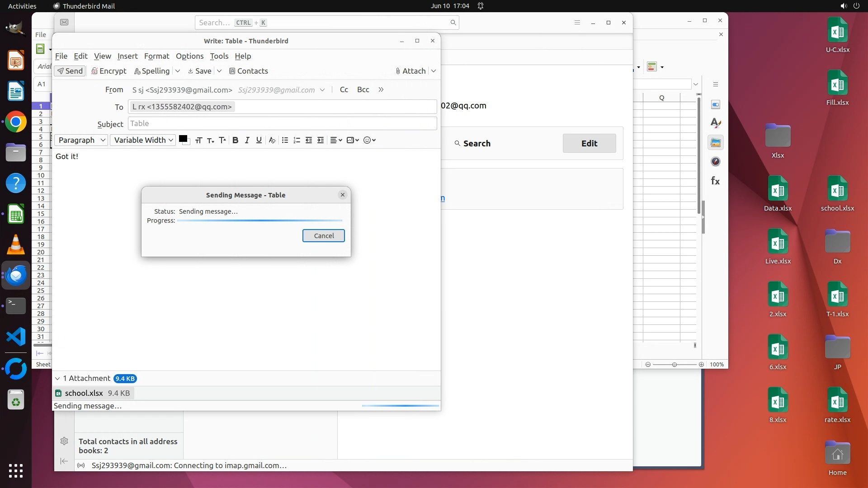Open the Options menu
Viewport: 868px width, 488px height.
189,56
